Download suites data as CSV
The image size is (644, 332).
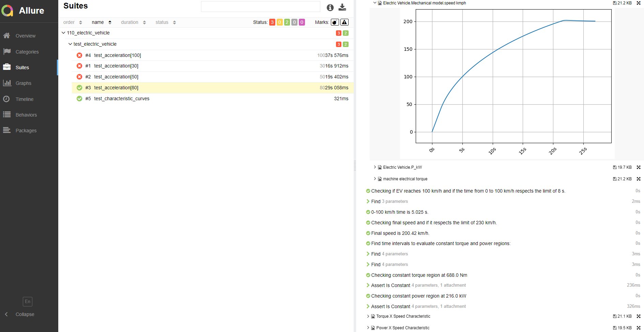[342, 7]
